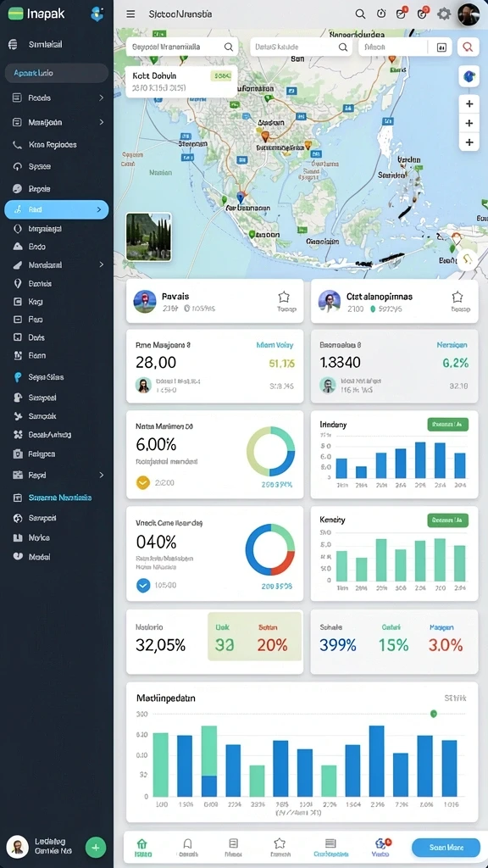Expand the highlighted blue sidebar item chevron
The image size is (488, 868).
coord(99,210)
